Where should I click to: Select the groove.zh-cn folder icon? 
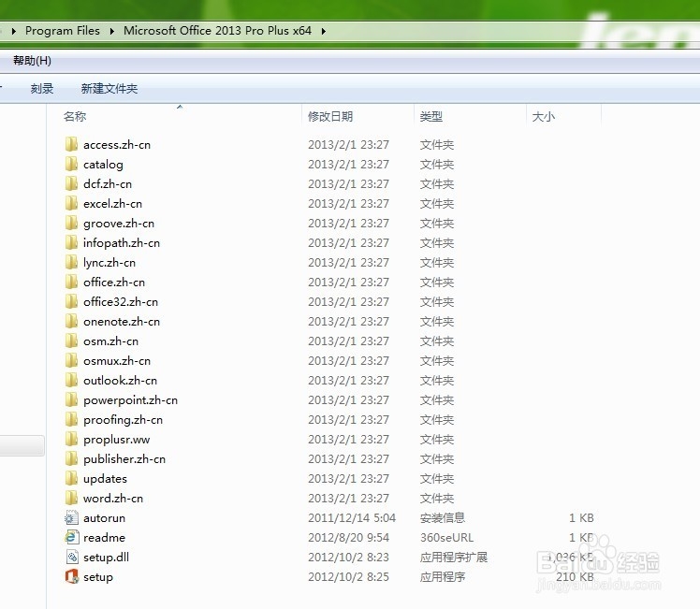point(71,223)
